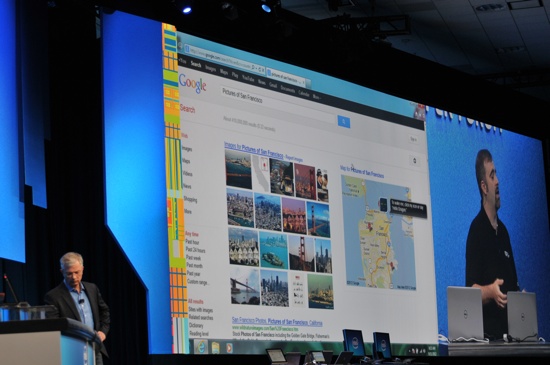Open the San Francisco Photos search result link
The width and height of the screenshot is (550, 365).
277,322
